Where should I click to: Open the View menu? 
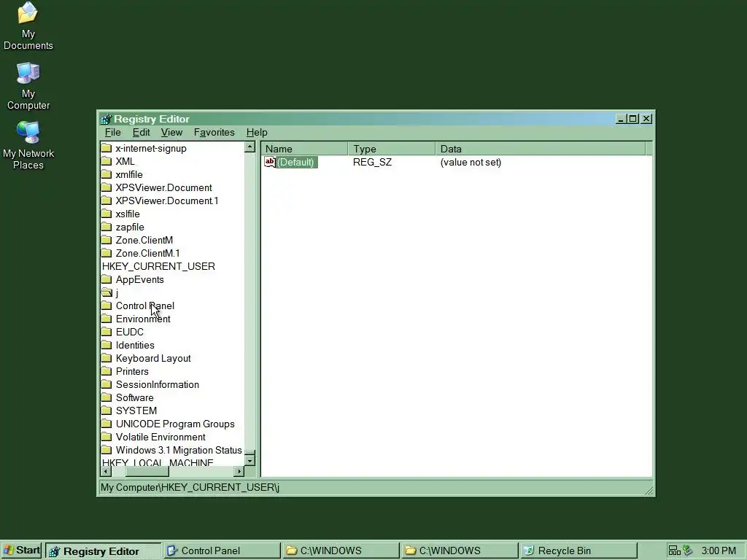171,133
